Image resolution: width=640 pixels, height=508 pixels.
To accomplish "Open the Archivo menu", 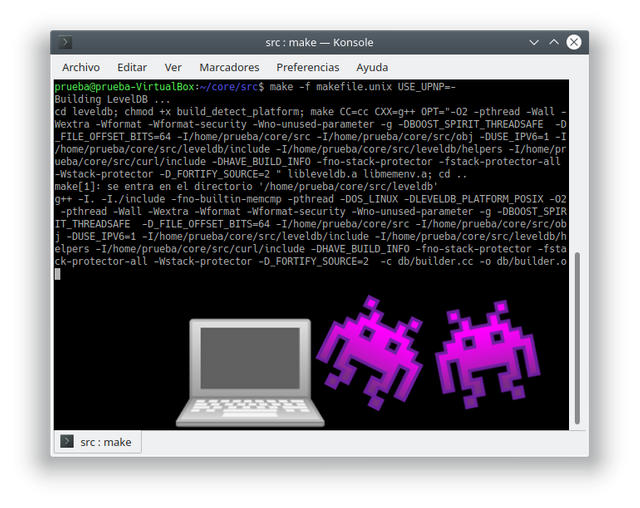I will point(81,67).
